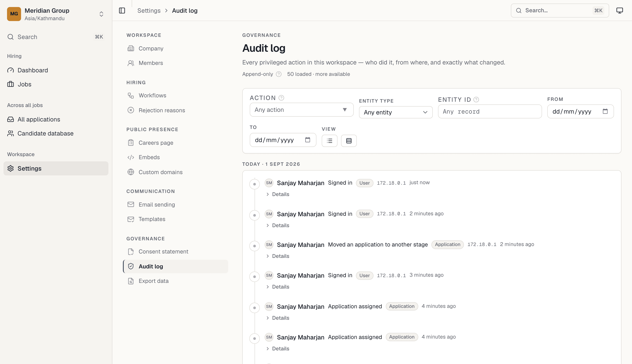Viewport: 632px width, 364px height.
Task: Open the Any entity dropdown
Action: [x=396, y=112]
